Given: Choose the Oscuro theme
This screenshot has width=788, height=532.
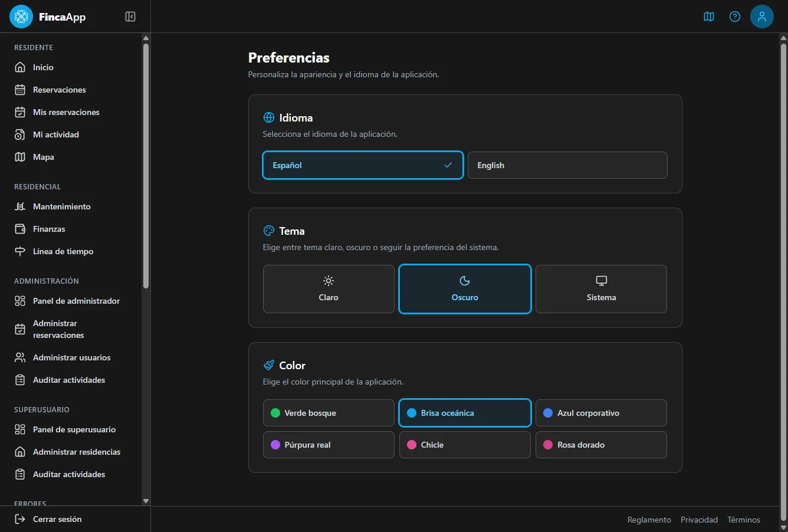Looking at the screenshot, I should (465, 289).
